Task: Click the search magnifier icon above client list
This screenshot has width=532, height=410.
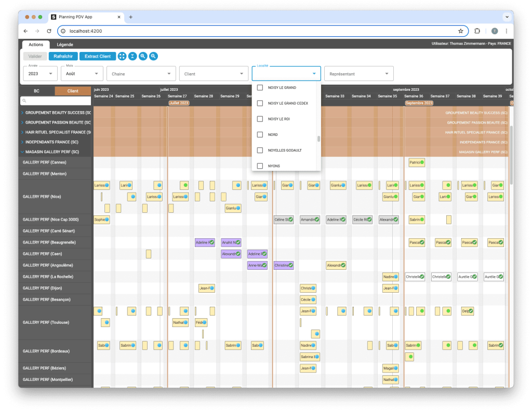Action: coord(24,101)
